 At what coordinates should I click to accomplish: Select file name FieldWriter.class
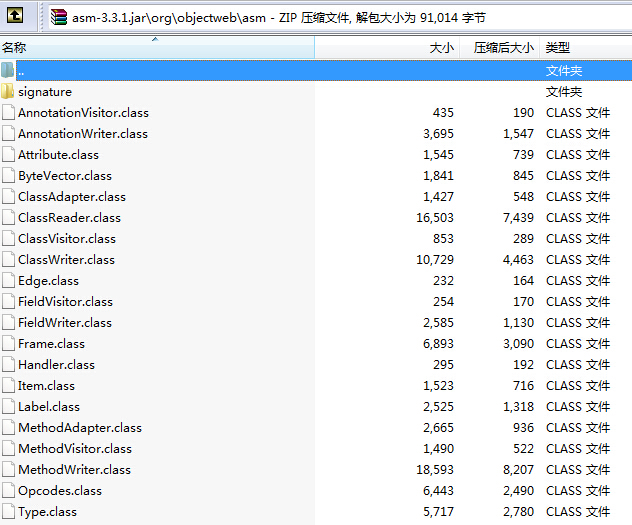pos(65,323)
